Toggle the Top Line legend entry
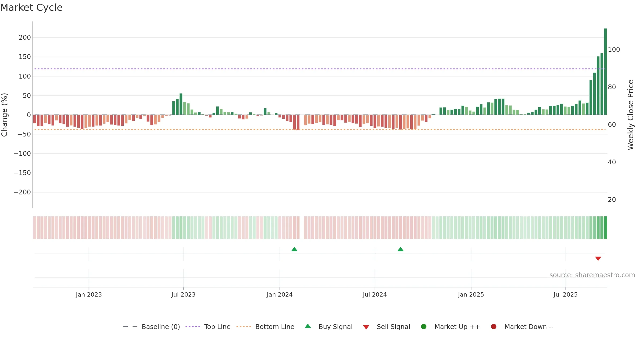 pyautogui.click(x=208, y=327)
